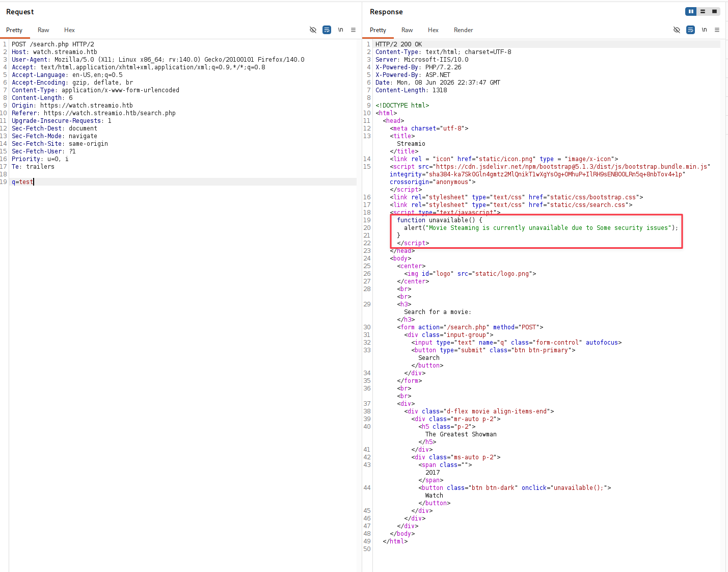Click the button onclick unavailable() line
This screenshot has width=728, height=572.
pos(515,488)
